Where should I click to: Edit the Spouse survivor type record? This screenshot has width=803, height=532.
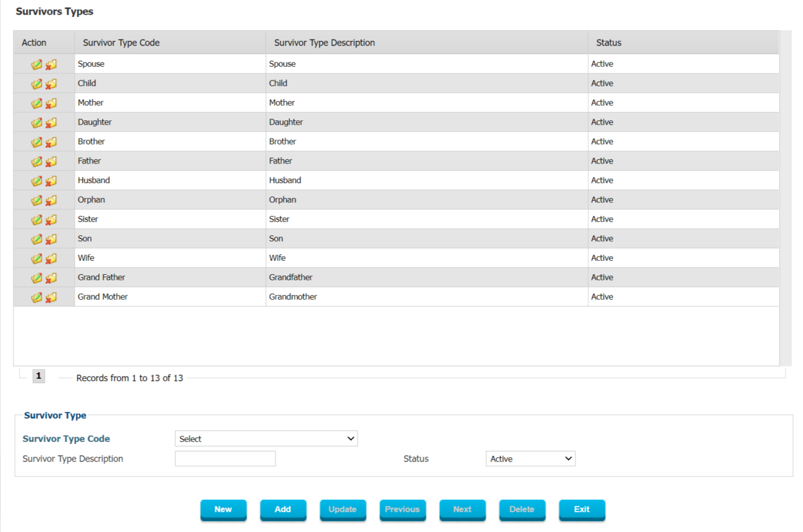[36, 64]
